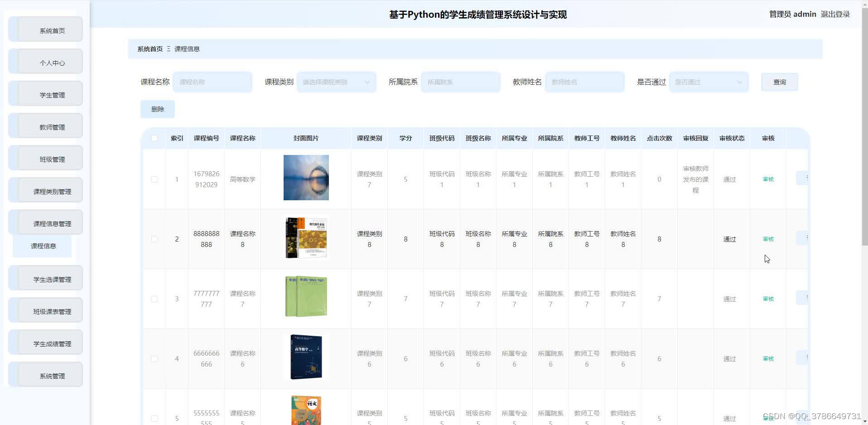The height and width of the screenshot is (425, 868).
Task: Open bridge cover image of row 1
Action: pos(306,178)
